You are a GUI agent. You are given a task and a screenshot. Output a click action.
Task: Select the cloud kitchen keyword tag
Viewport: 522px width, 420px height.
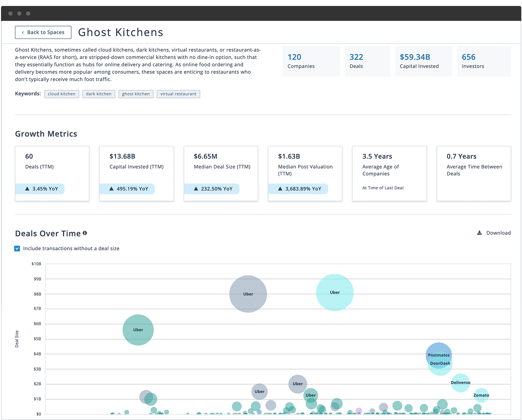point(62,94)
